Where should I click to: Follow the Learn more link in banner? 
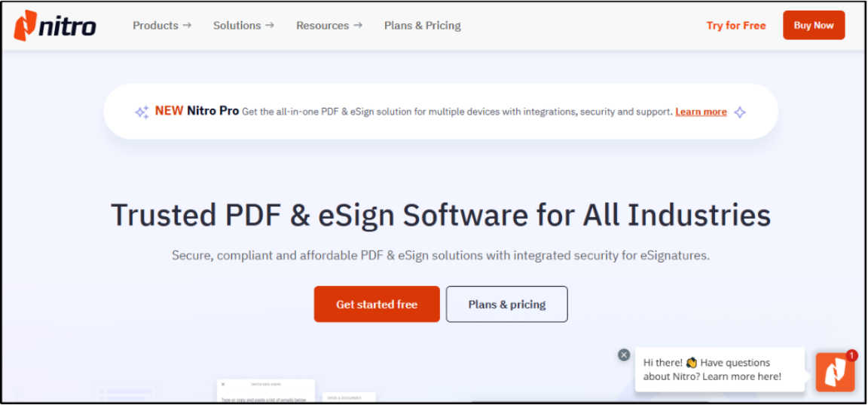tap(701, 112)
